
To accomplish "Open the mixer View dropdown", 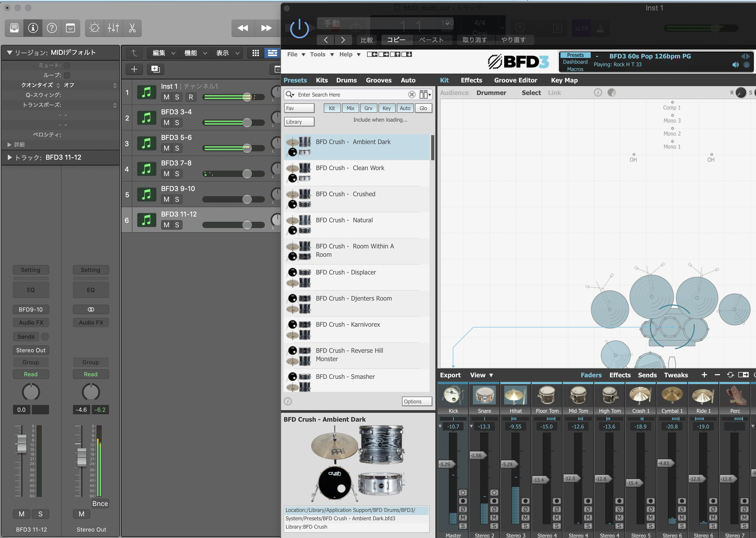I will click(x=481, y=375).
